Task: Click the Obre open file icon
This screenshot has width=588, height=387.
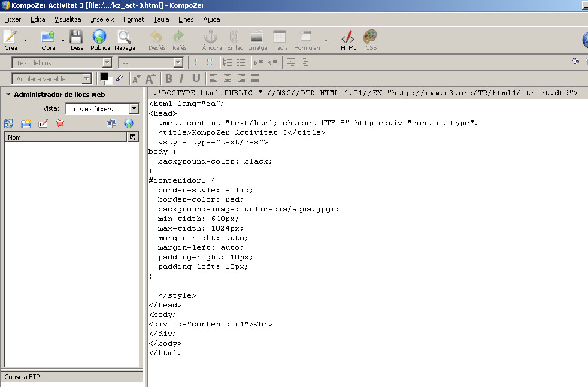Action: pyautogui.click(x=48, y=37)
